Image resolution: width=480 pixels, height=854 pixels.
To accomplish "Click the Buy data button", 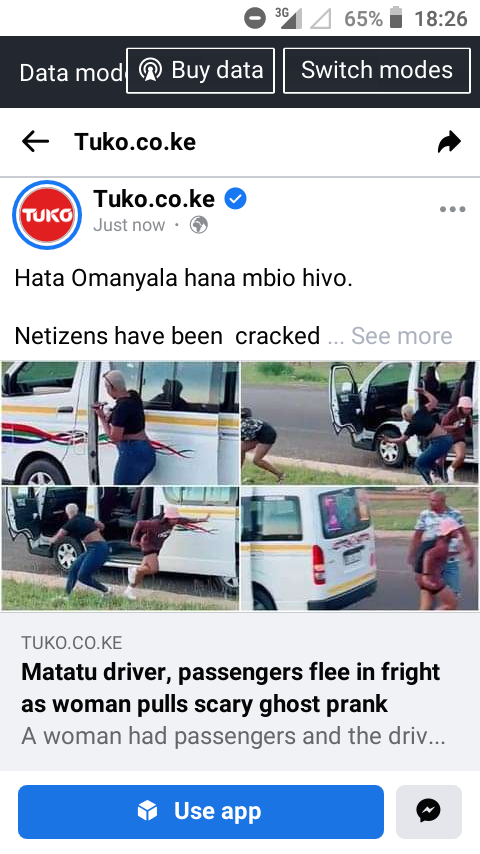I will pyautogui.click(x=200, y=71).
